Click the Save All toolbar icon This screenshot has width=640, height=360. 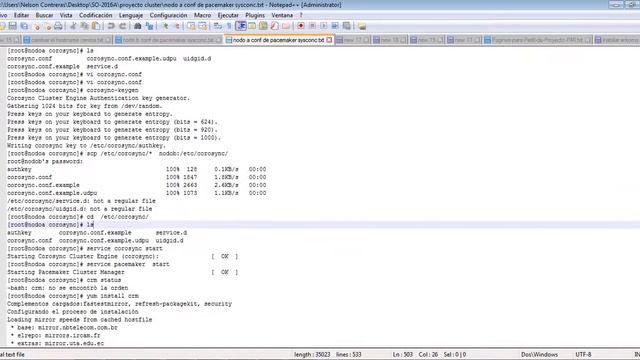pyautogui.click(x=24, y=26)
